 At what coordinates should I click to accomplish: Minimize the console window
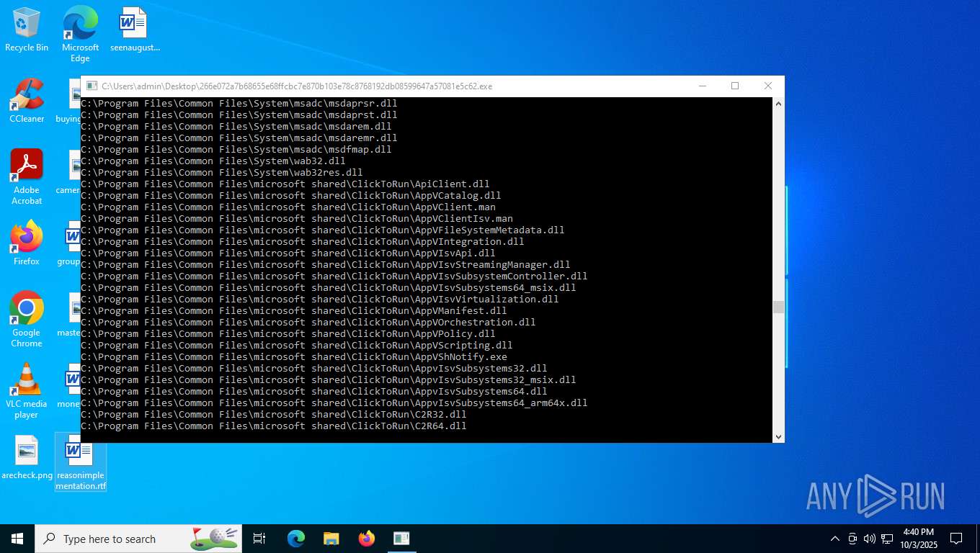coord(702,86)
